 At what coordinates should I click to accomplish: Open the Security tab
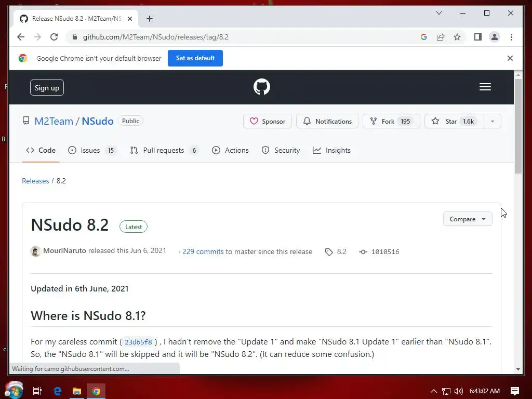(281, 150)
